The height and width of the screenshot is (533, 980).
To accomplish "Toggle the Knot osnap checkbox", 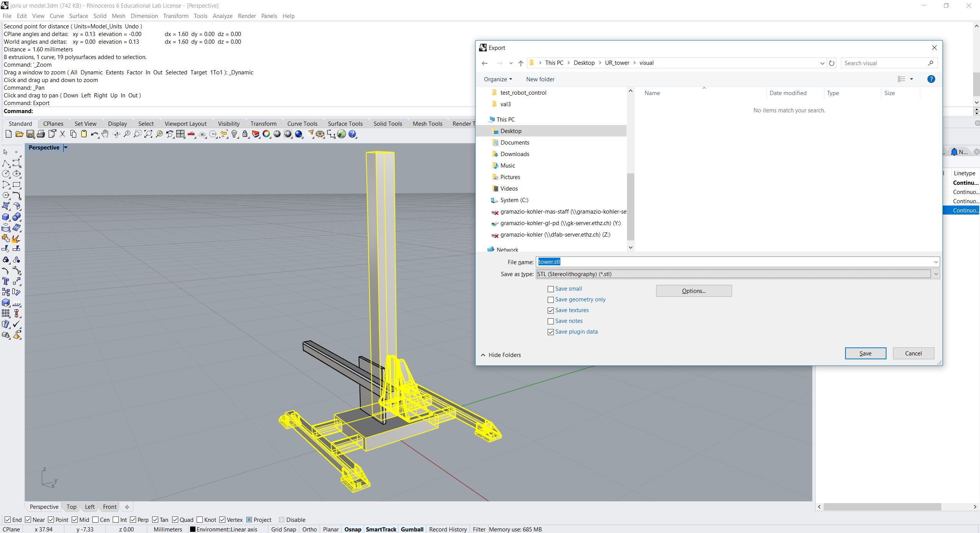I will coord(200,520).
